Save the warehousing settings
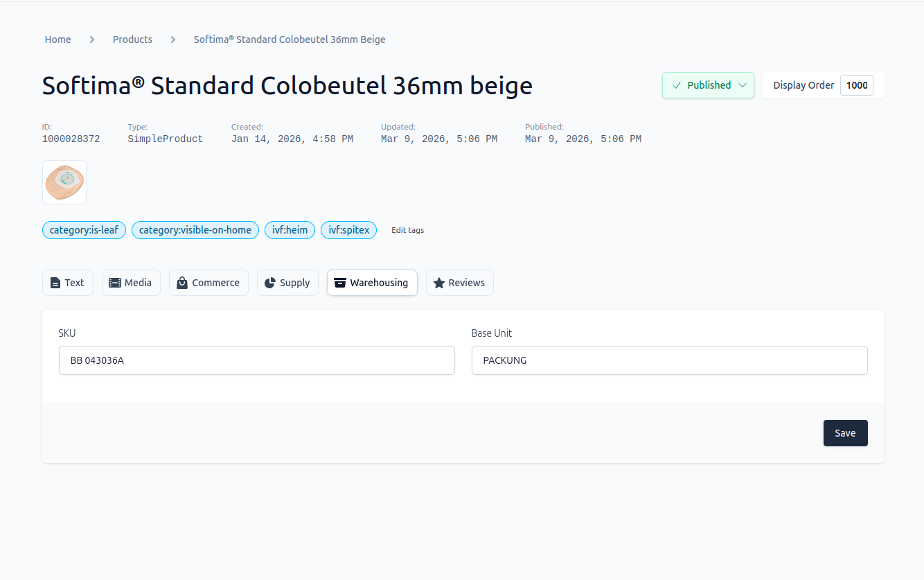Screen dimensions: 924x580 point(845,433)
